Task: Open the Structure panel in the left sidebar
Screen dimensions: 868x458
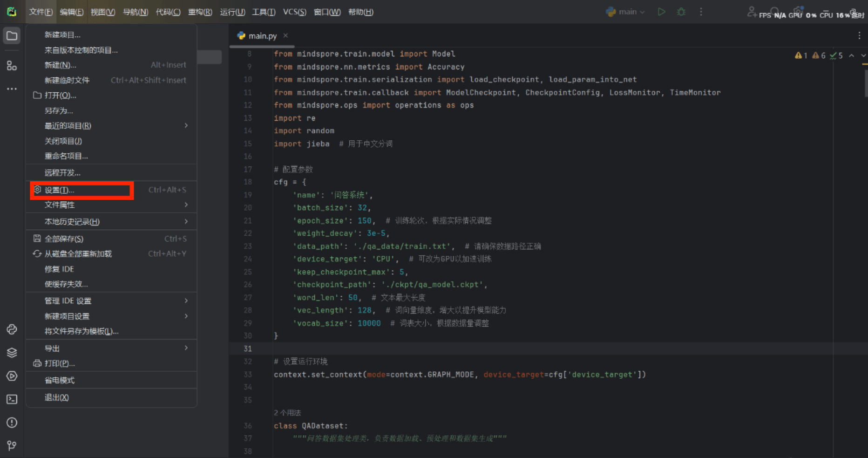Action: click(x=12, y=66)
